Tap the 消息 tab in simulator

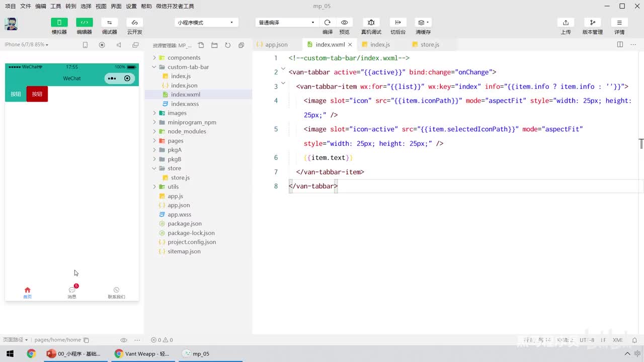(72, 292)
